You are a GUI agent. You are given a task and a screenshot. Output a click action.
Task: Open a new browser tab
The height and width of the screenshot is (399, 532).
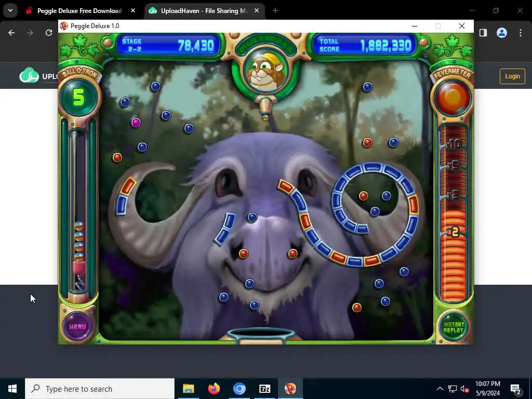[275, 11]
